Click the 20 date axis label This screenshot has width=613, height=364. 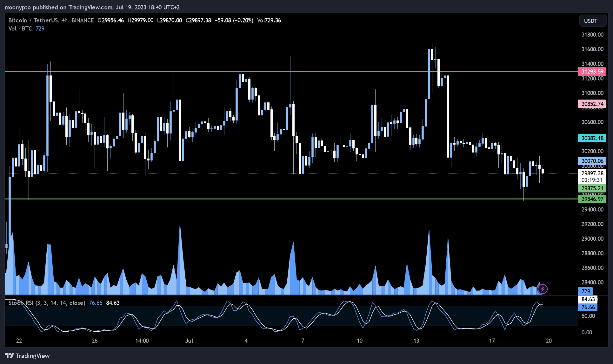pos(549,341)
